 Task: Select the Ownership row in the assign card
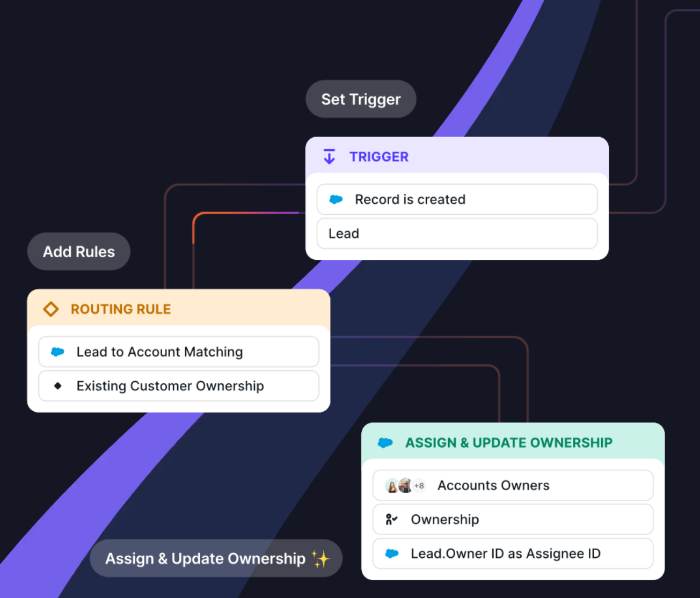513,520
